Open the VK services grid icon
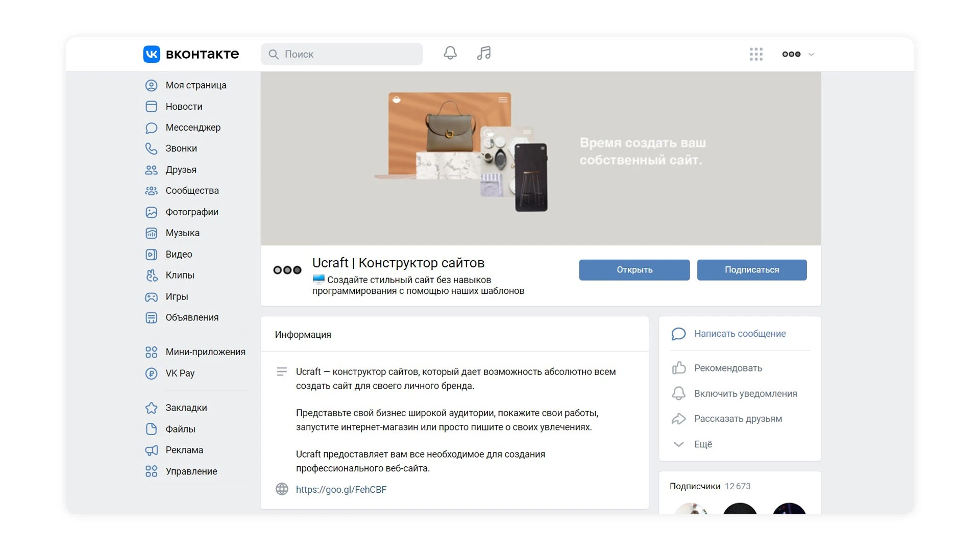Viewport: 980px width, 551px height. pyautogui.click(x=756, y=54)
